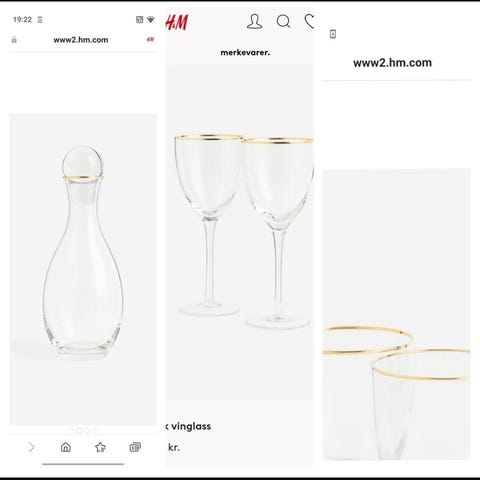Image resolution: width=480 pixels, height=480 pixels.
Task: Go to browser home via house icon
Action: pos(66,447)
